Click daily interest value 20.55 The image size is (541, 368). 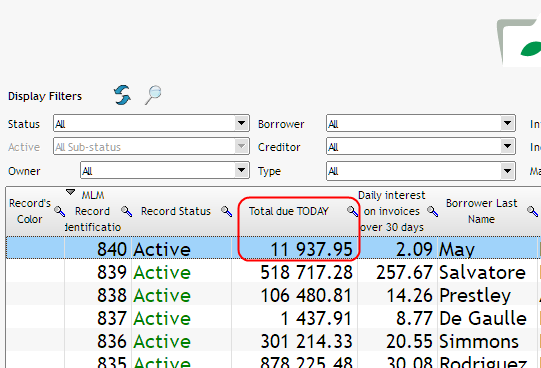[410, 341]
